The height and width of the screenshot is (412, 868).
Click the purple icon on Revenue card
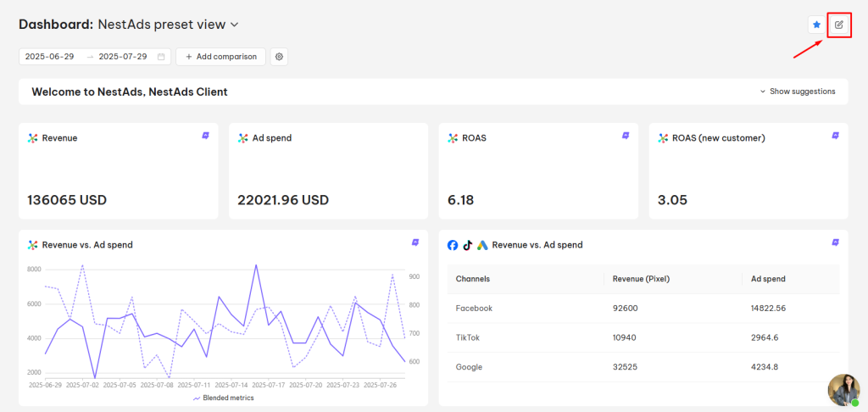click(x=205, y=136)
